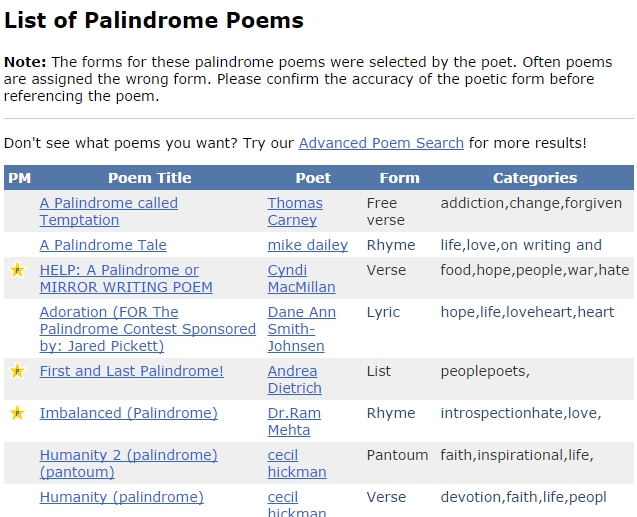Click the Form column header
The image size is (637, 517).
click(399, 178)
